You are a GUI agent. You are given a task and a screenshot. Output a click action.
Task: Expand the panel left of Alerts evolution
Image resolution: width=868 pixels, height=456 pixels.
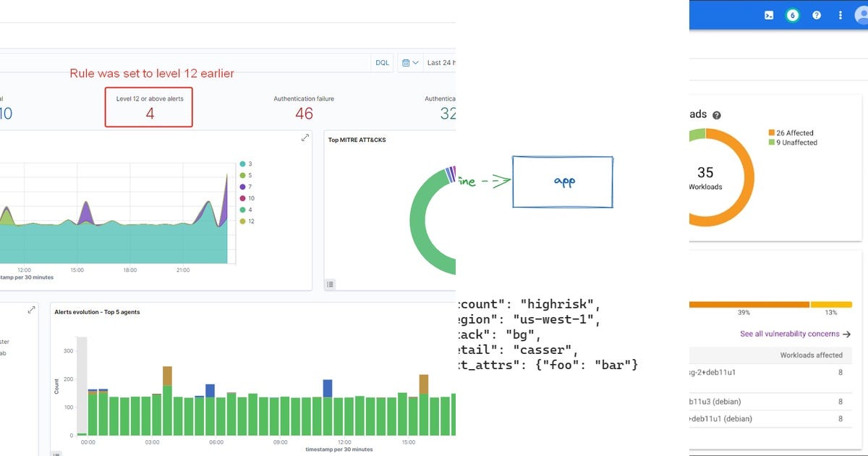31,310
